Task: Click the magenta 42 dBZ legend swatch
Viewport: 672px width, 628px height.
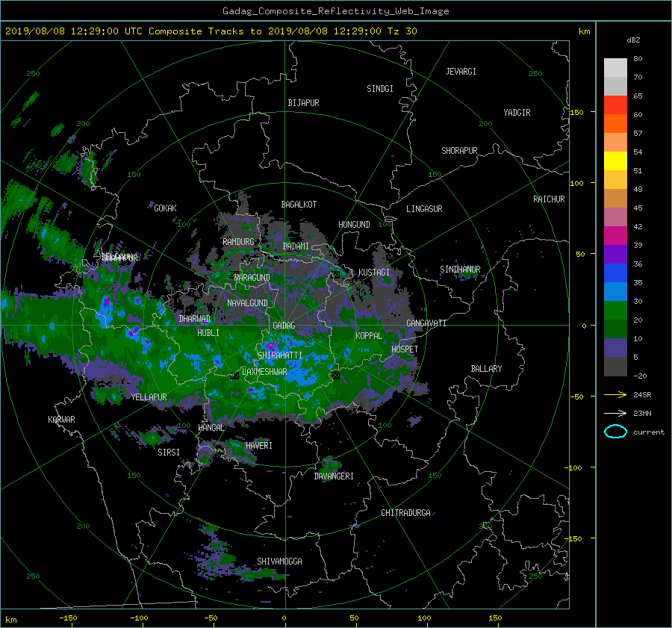Action: tap(615, 235)
